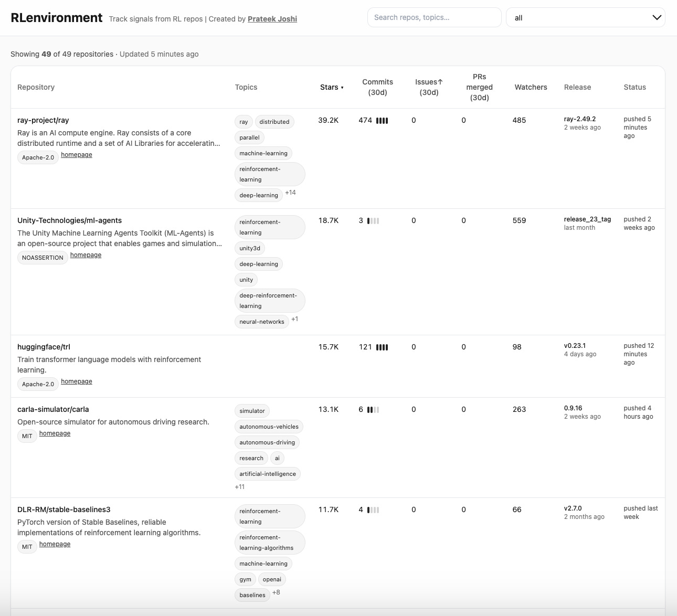677x616 pixels.
Task: Open homepage link for ml-agents
Action: [86, 255]
